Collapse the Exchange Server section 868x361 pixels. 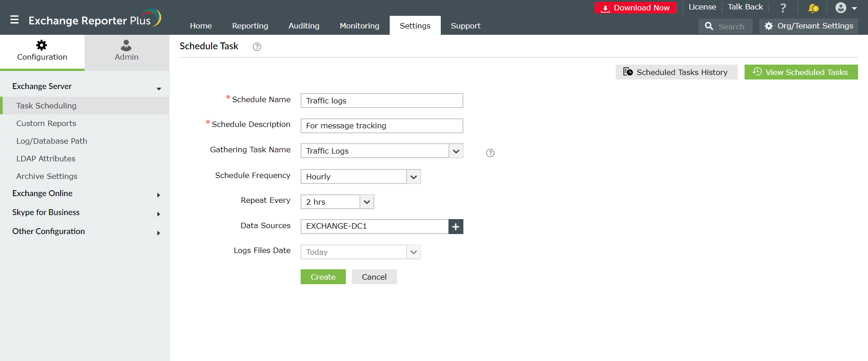coord(159,89)
